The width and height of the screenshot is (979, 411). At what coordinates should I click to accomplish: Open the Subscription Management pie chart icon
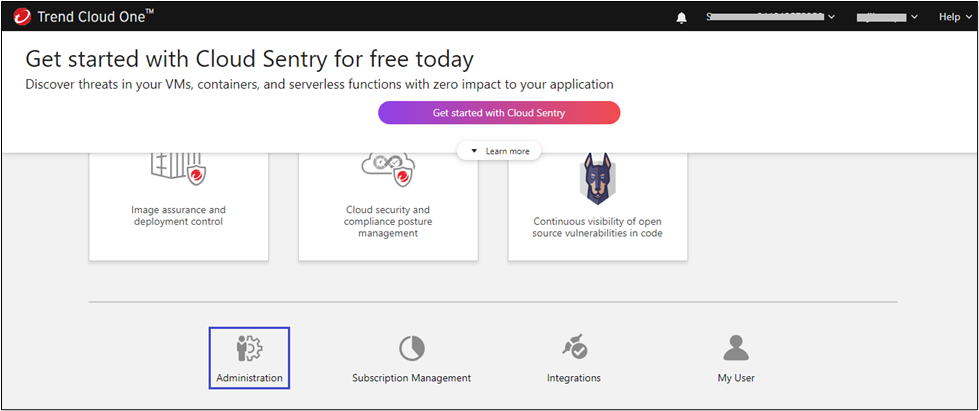pos(411,348)
